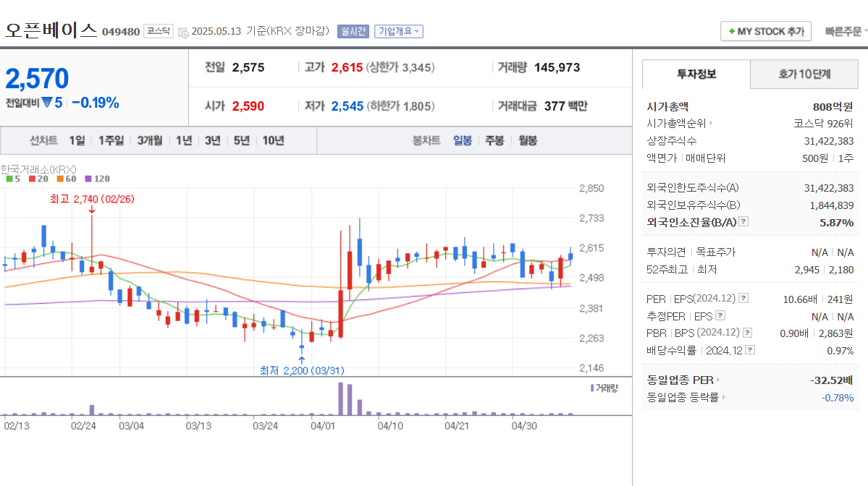Image resolution: width=868 pixels, height=486 pixels.
Task: Click the 52주최고 value 2,945
Action: [x=806, y=270]
